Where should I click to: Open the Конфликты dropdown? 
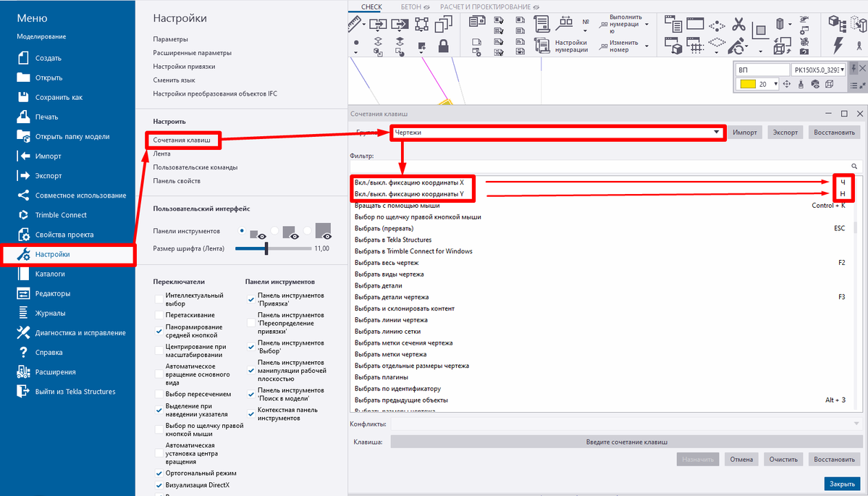[x=626, y=424]
